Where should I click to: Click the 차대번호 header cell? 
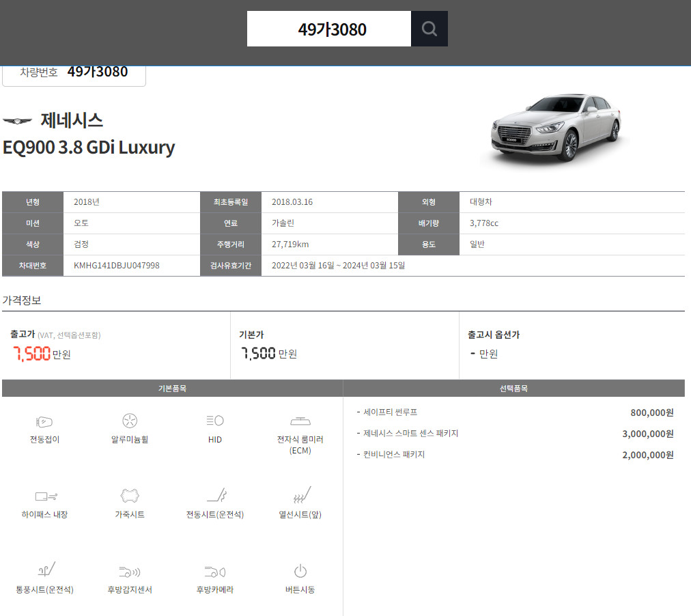click(x=33, y=266)
